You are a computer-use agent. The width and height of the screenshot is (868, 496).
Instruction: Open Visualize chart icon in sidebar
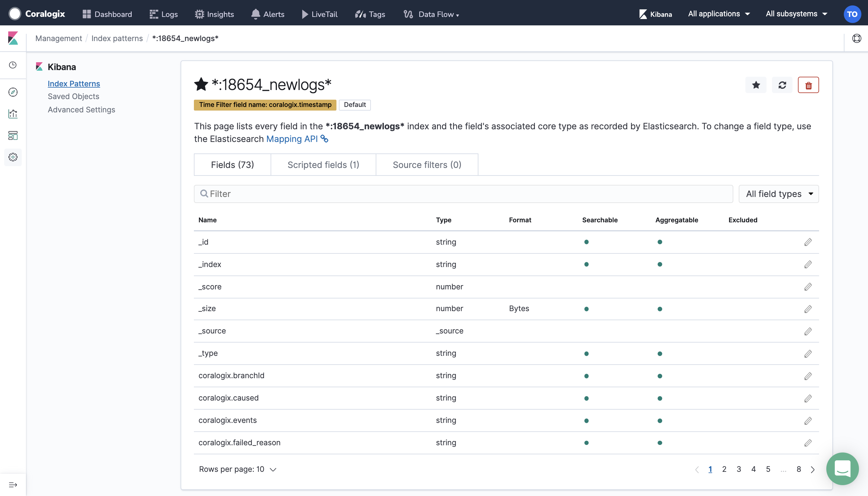pos(13,114)
